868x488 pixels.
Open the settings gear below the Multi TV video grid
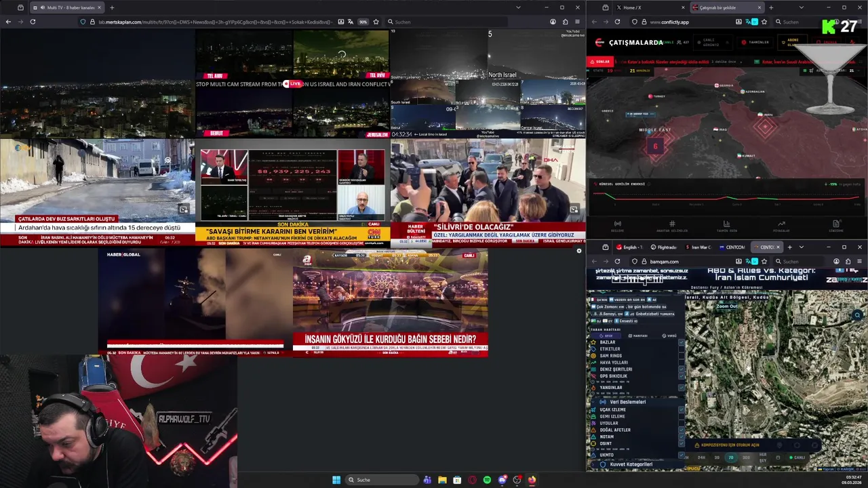coord(579,251)
